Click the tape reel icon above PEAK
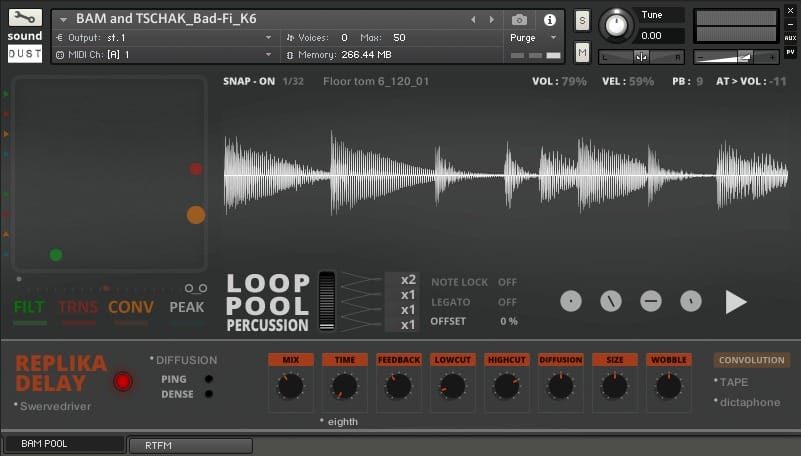 click(196, 289)
